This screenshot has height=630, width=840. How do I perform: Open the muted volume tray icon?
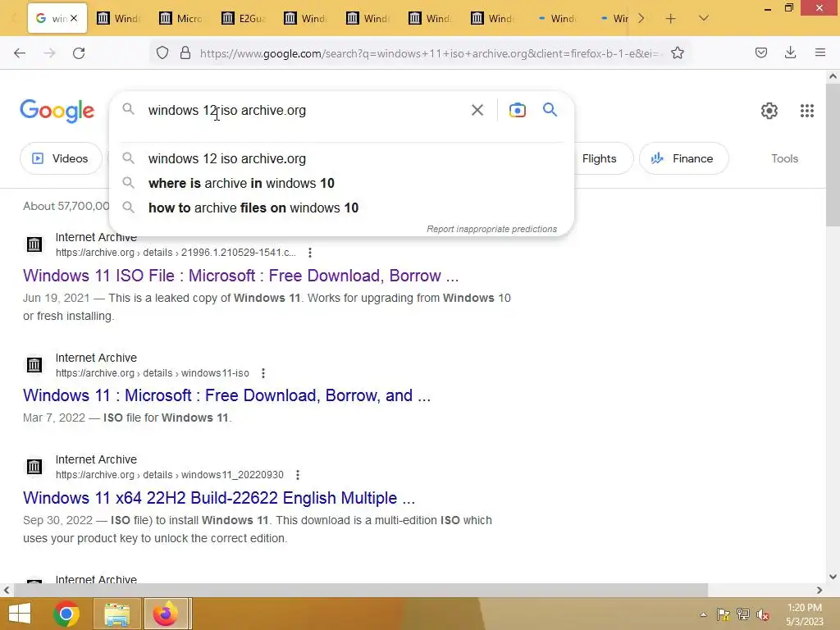[763, 614]
